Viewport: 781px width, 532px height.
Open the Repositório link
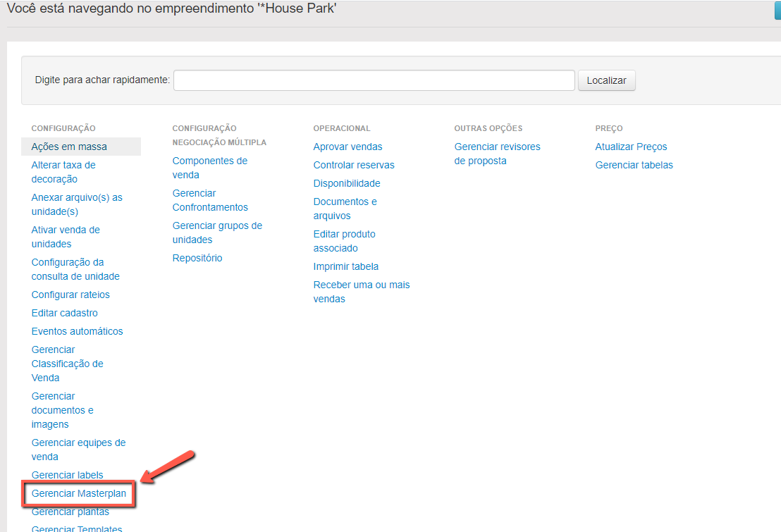click(x=197, y=258)
